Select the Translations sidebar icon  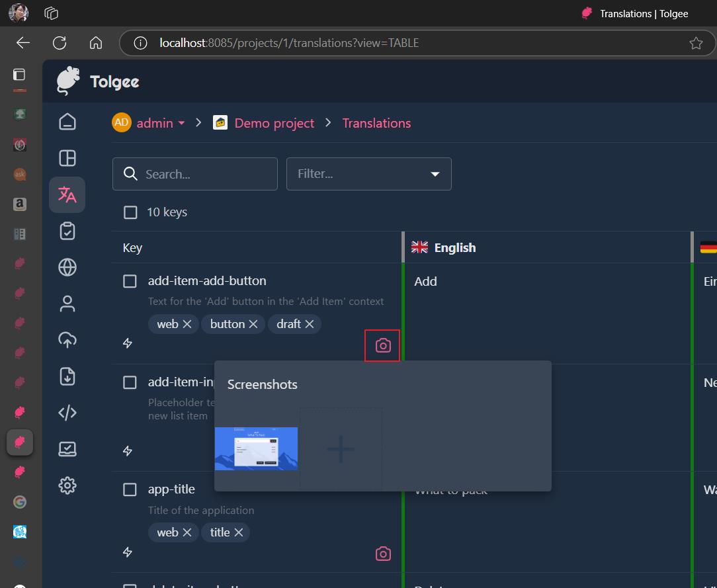[x=67, y=194]
